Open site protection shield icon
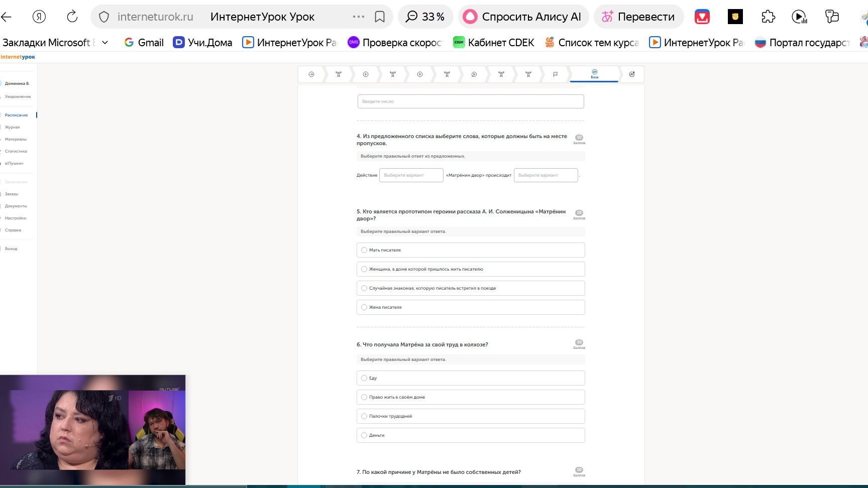This screenshot has height=488, width=868. tap(104, 17)
